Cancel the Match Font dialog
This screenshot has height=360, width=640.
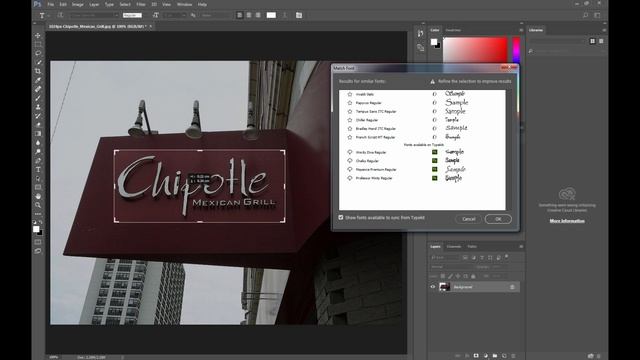(469, 219)
